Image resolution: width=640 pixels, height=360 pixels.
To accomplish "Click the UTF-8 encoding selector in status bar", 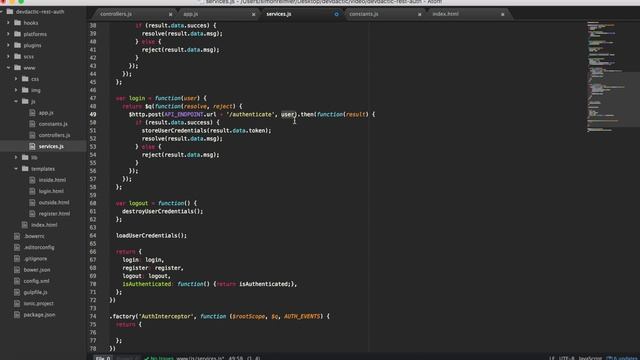I will 567,358.
